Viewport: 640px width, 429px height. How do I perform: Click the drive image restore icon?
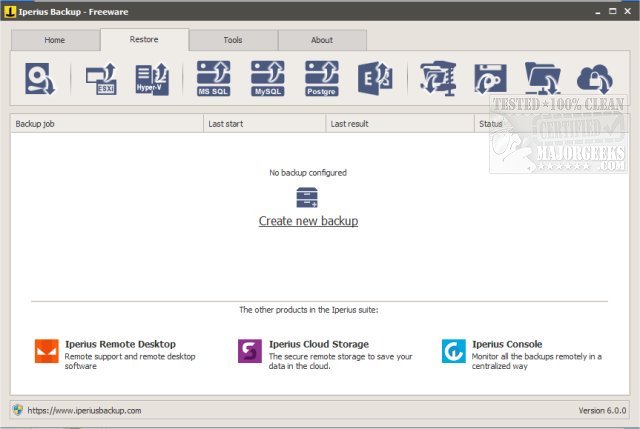[40, 78]
